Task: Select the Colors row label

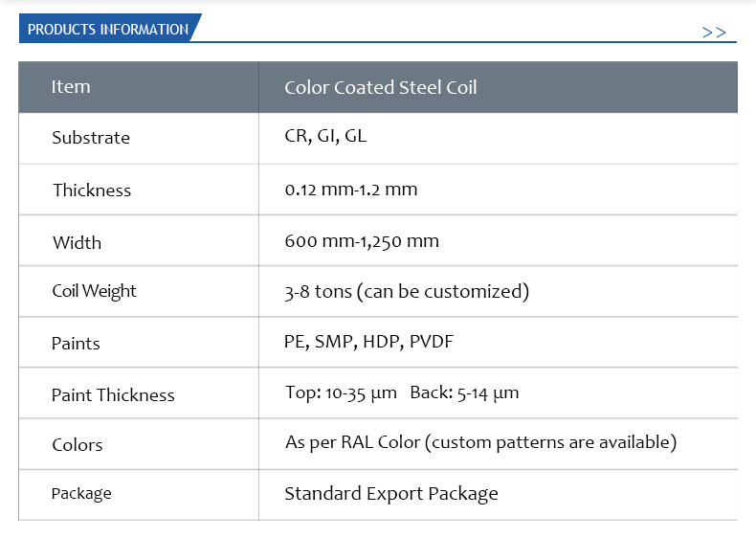Action: click(78, 445)
